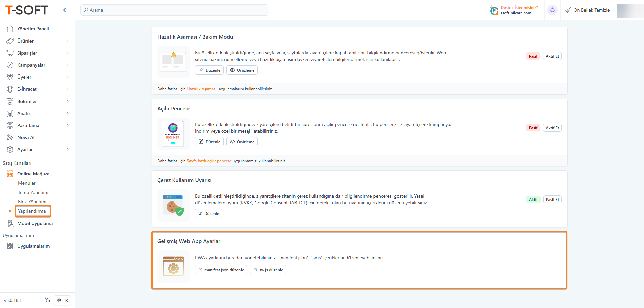
Task: Click the E-İhracat globe icon
Action: (x=10, y=89)
